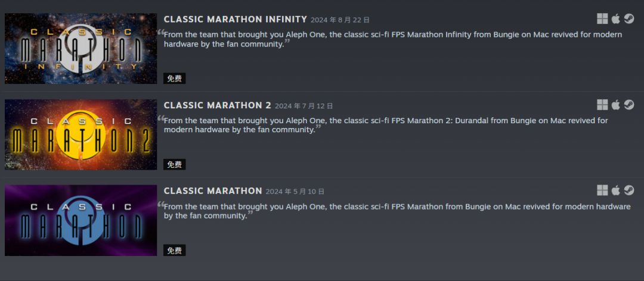Click Steam icon for Classic Marathon 2
Viewport: 644px width, 281px height.
(x=628, y=105)
